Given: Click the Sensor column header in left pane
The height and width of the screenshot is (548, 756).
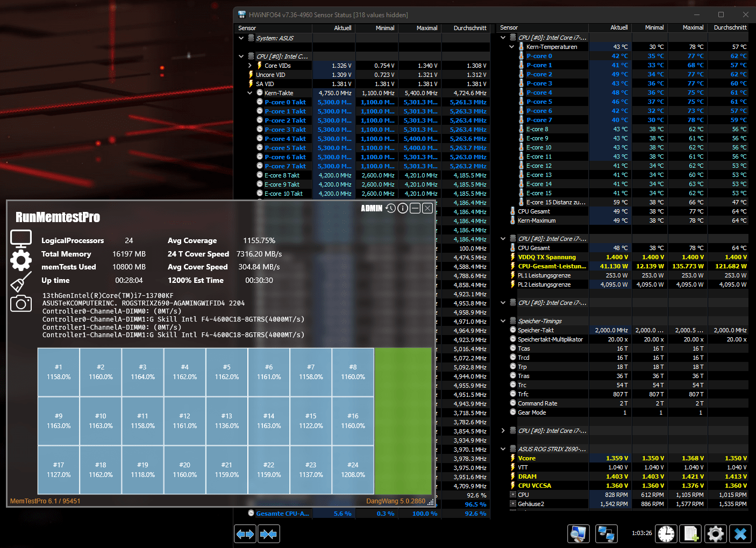Looking at the screenshot, I should 273,28.
